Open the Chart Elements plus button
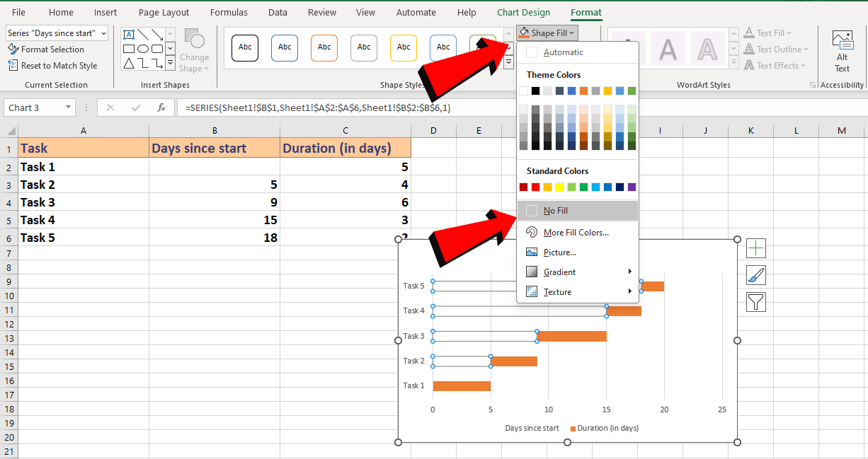This screenshot has width=868, height=459. (755, 248)
